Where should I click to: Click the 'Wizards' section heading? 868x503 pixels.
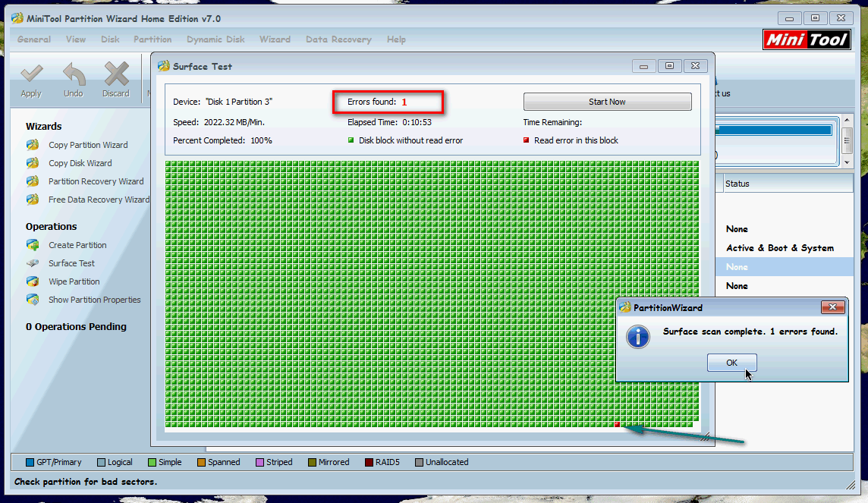tap(44, 126)
